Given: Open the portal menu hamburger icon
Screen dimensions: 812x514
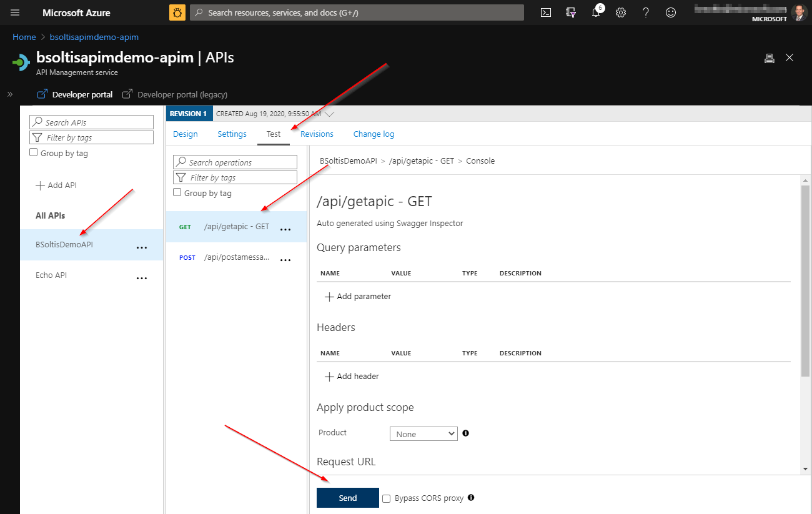Looking at the screenshot, I should (14, 12).
